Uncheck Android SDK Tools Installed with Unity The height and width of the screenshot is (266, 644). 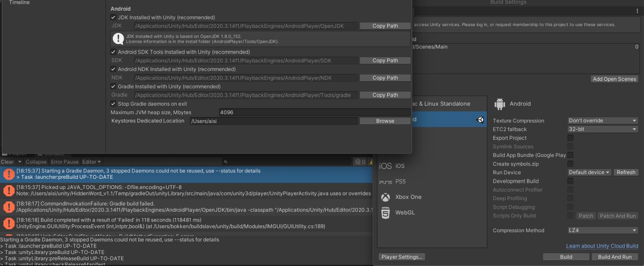[113, 52]
